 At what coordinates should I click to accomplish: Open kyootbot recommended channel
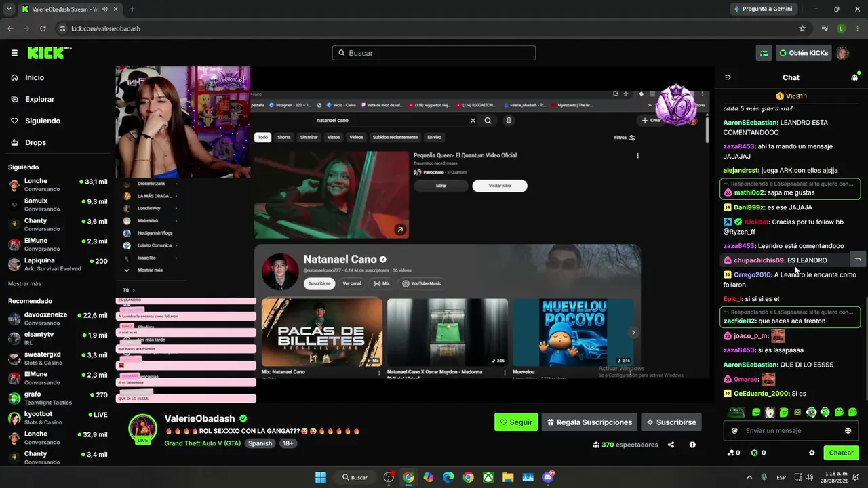click(x=58, y=418)
